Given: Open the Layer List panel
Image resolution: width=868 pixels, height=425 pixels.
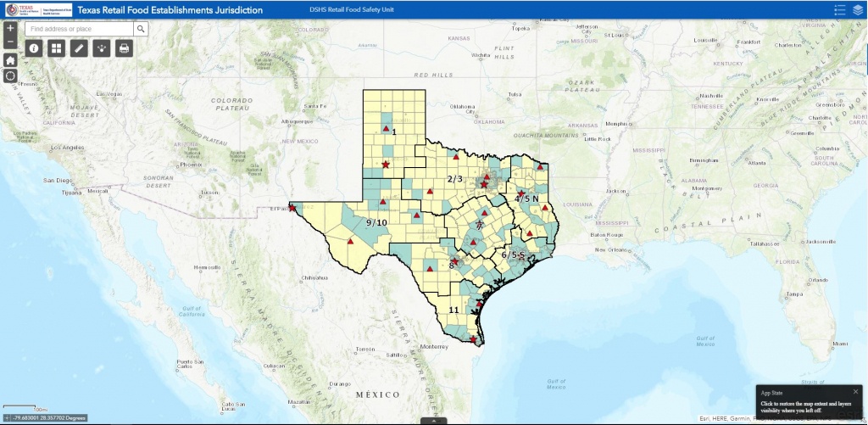Looking at the screenshot, I should [x=858, y=9].
